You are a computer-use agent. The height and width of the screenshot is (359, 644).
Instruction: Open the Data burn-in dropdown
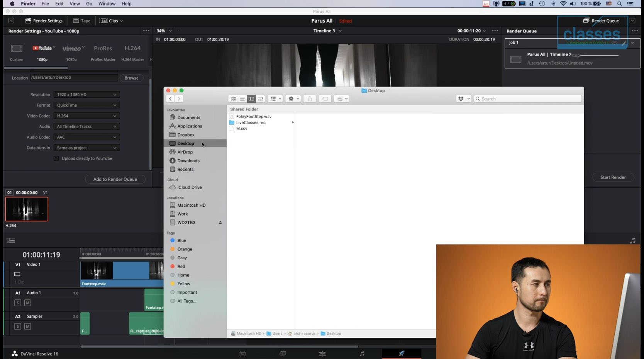pyautogui.click(x=86, y=148)
